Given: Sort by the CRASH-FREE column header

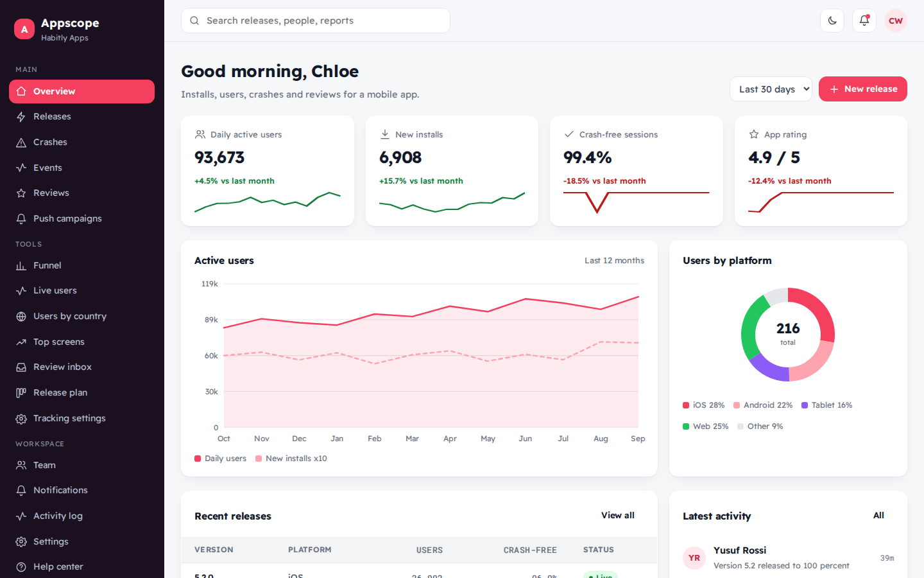Looking at the screenshot, I should tap(530, 550).
